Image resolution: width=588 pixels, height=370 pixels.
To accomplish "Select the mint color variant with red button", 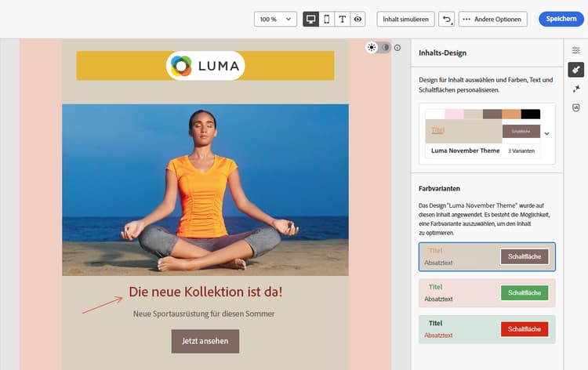I will [x=487, y=329].
